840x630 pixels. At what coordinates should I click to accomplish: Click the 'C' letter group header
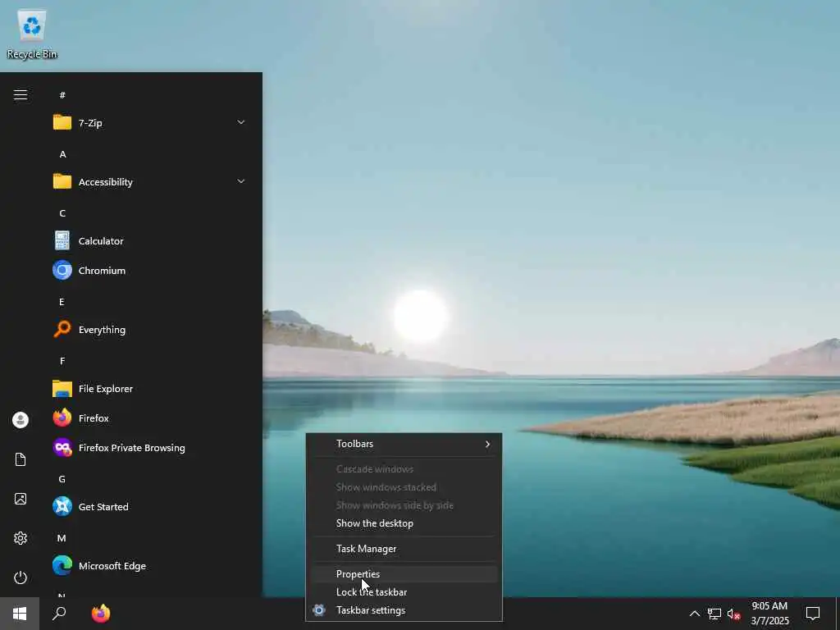pos(62,212)
